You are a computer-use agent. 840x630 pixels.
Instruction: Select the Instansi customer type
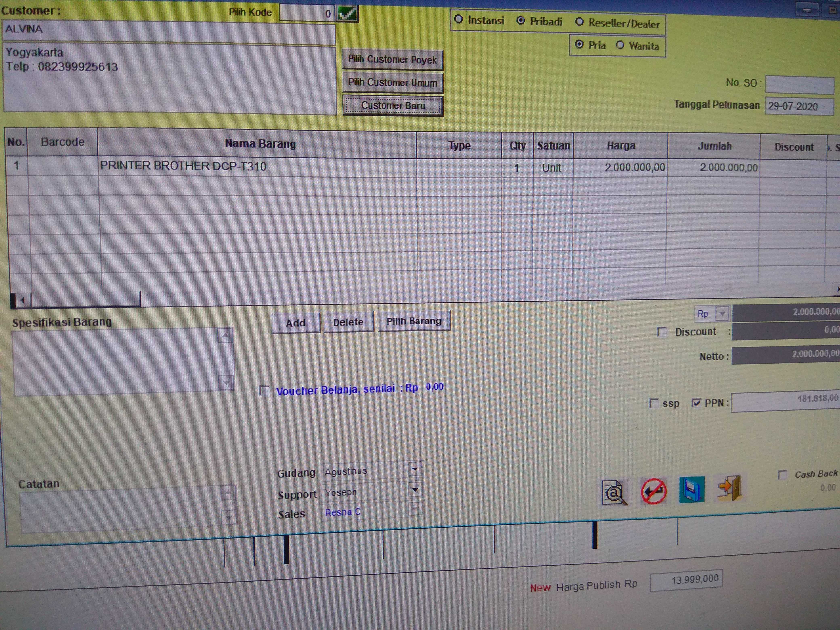click(x=458, y=19)
